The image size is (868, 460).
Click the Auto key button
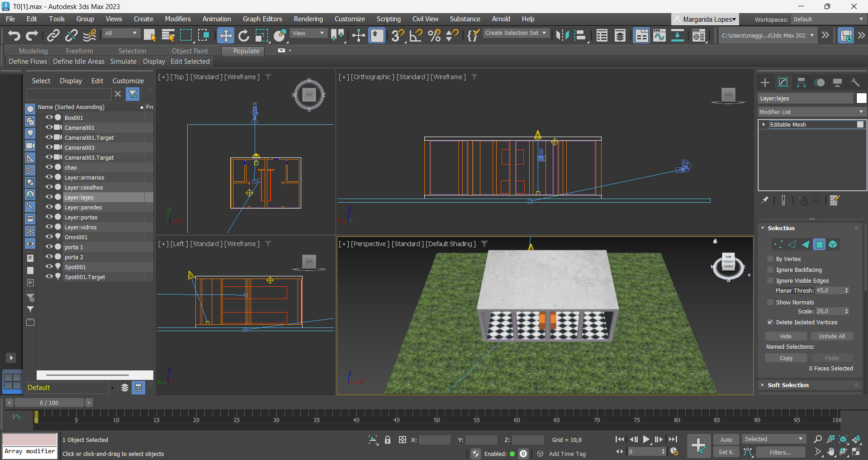tap(726, 440)
